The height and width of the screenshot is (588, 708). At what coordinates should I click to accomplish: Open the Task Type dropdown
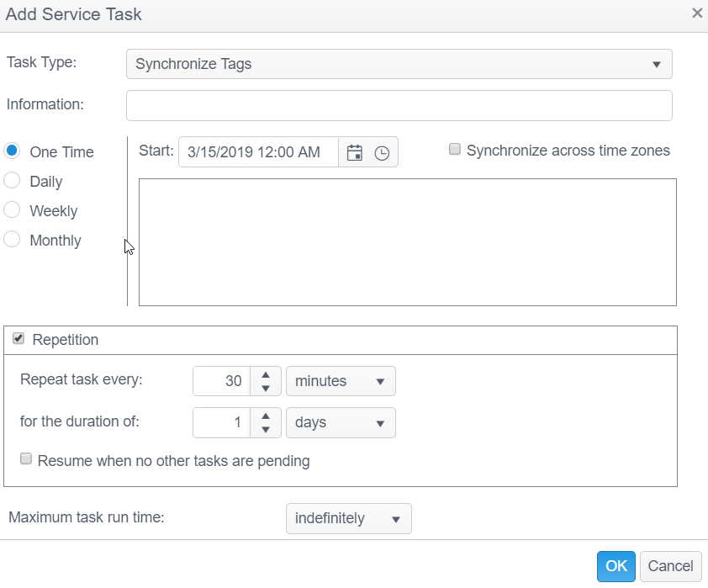399,64
